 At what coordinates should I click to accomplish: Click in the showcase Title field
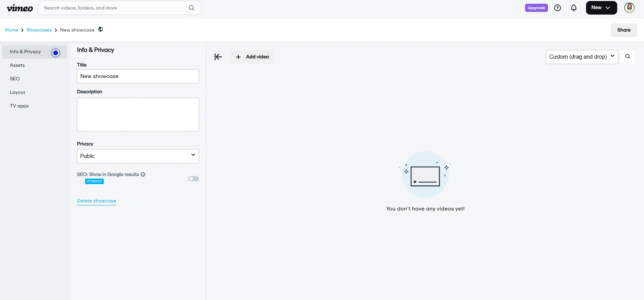[138, 76]
